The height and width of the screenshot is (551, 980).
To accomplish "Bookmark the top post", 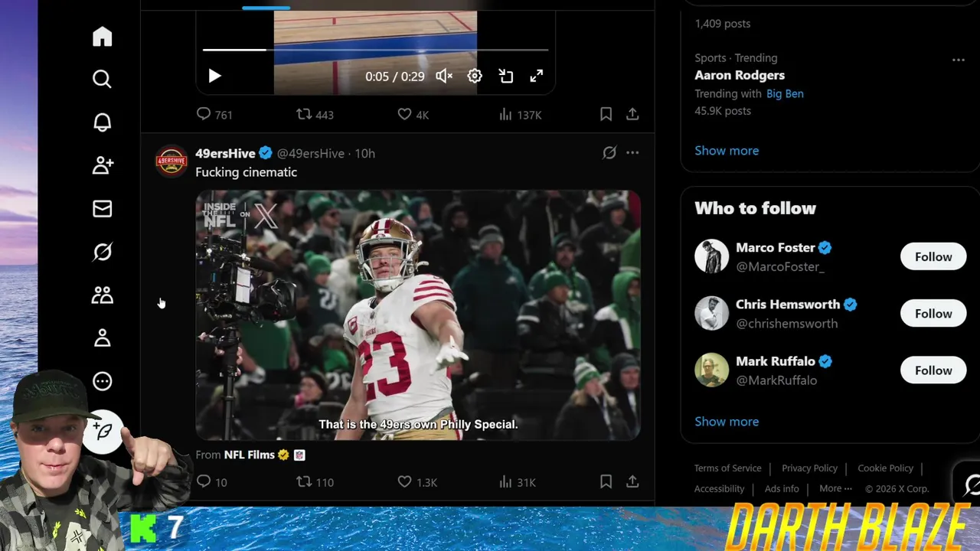I will point(606,114).
